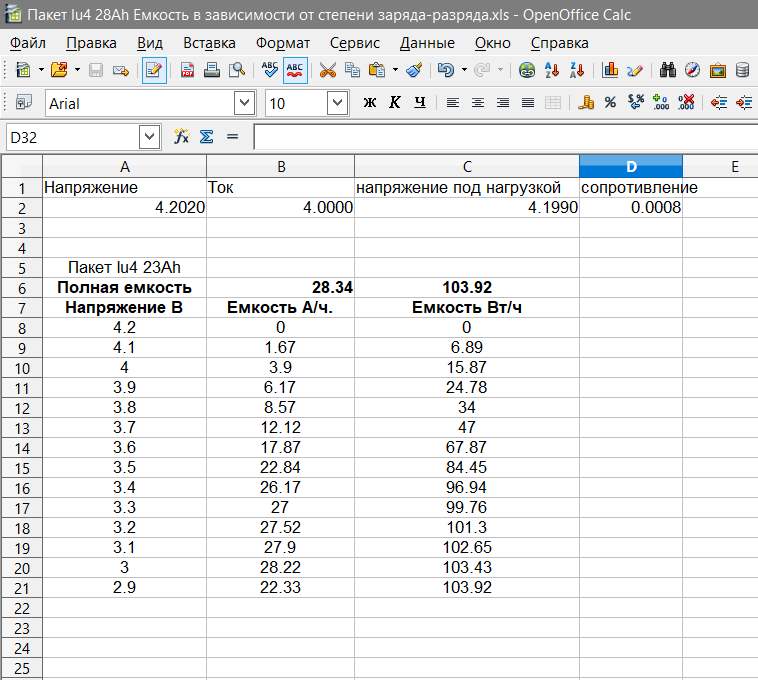The width and height of the screenshot is (758, 680).
Task: Insert Chart icon
Action: 610,71
